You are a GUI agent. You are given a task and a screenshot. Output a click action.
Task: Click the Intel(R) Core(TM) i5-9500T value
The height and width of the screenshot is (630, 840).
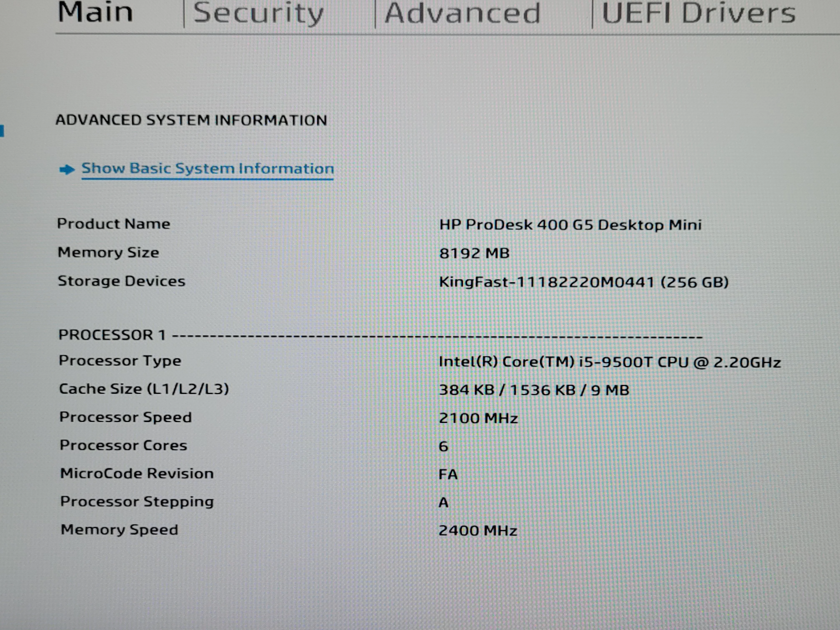click(610, 362)
